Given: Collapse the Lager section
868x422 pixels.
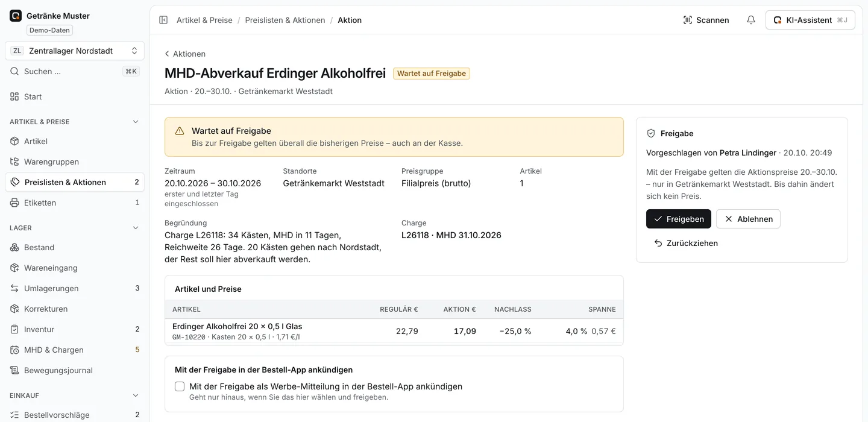Looking at the screenshot, I should 135,228.
